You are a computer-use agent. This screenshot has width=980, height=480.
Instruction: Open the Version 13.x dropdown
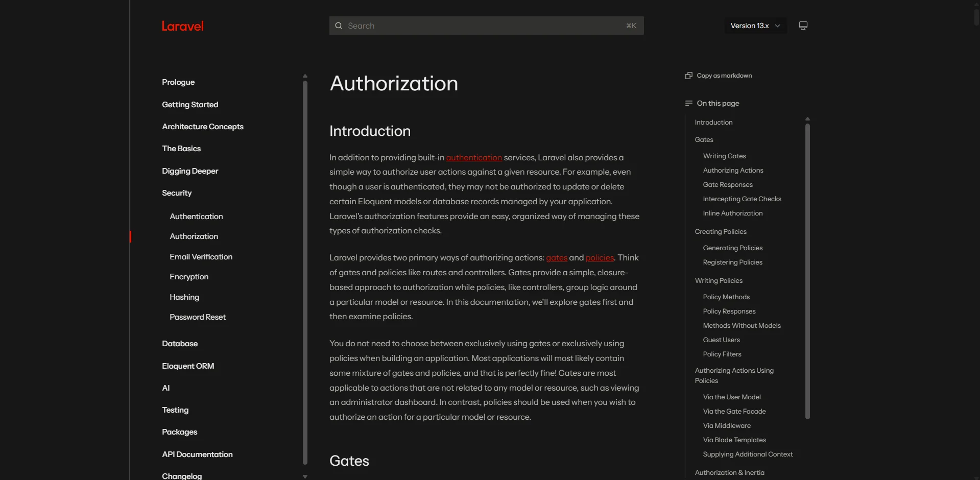click(x=755, y=26)
